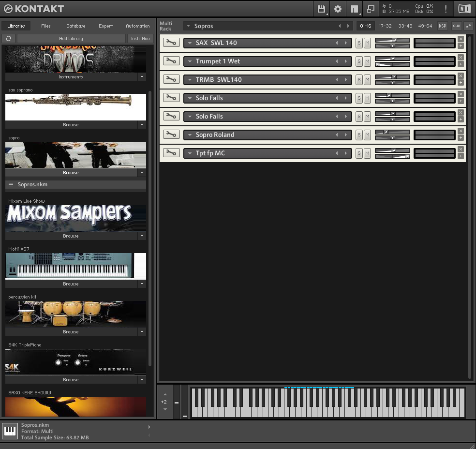
Task: Open wrench editor for TRMB SWL140
Action: 171,79
